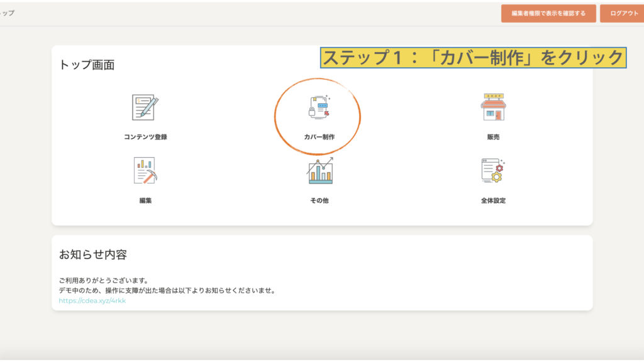Viewport: 644px width, 362px height.
Task: Click the yellow ステップ1 instruction banner
Action: (x=473, y=58)
